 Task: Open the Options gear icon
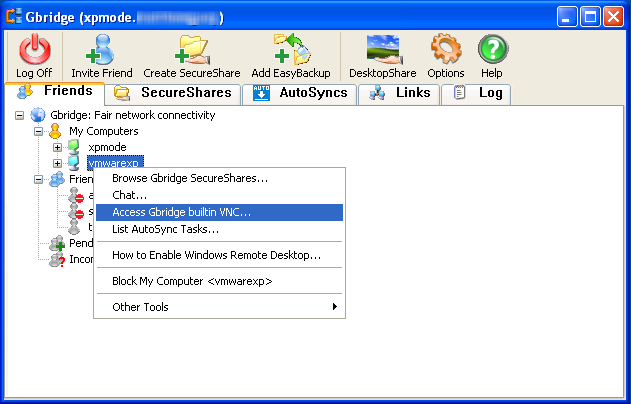click(446, 49)
